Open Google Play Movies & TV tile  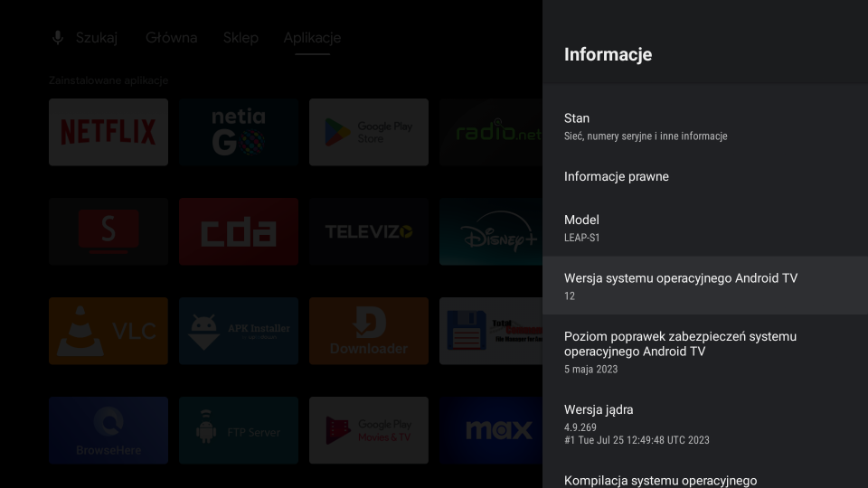369,430
